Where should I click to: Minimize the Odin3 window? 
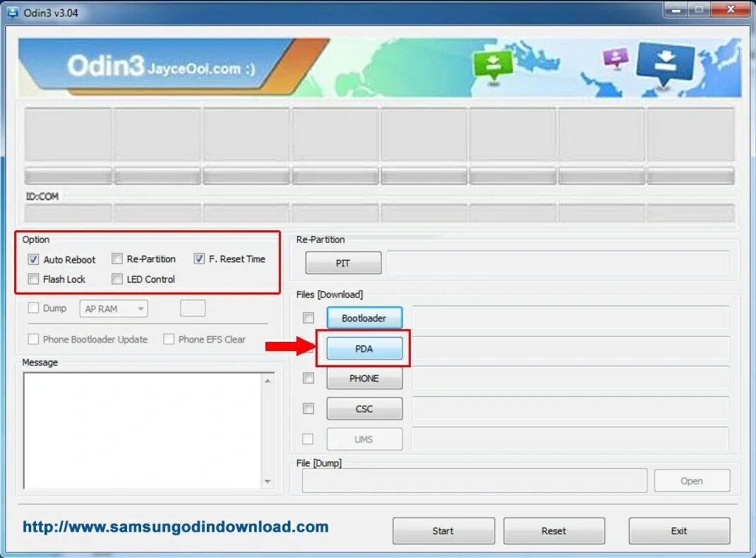pyautogui.click(x=676, y=10)
